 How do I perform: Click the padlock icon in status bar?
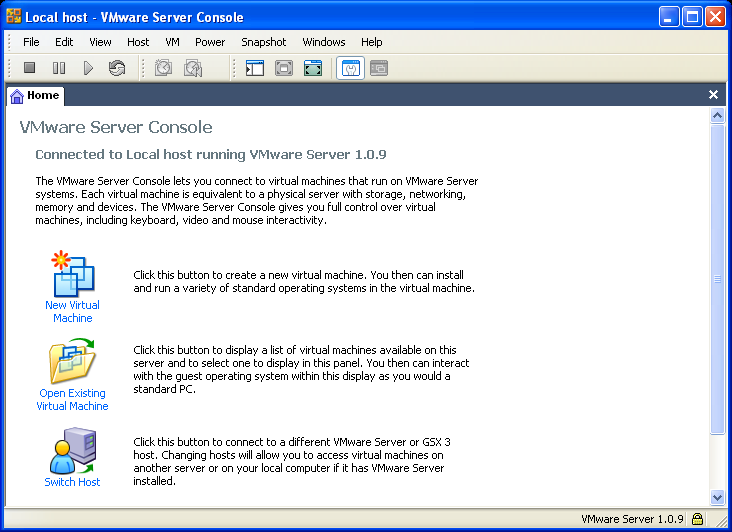697,519
